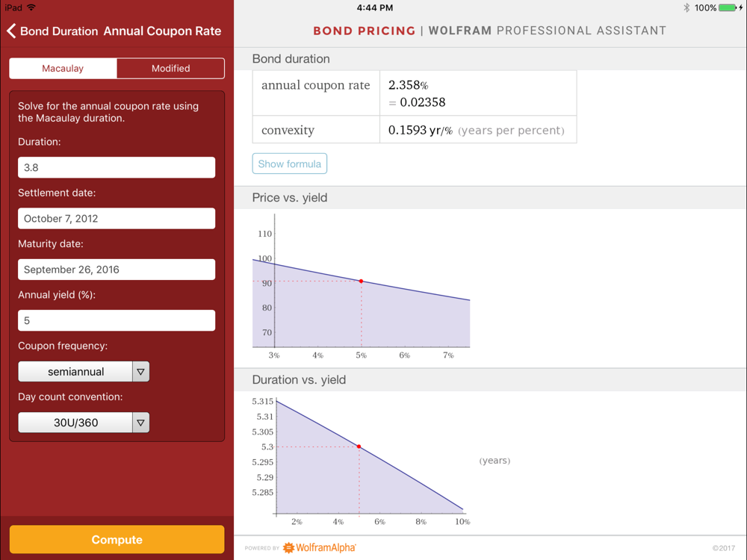747x560 pixels.
Task: Tap the 'annual coupon rate' table label
Action: [x=315, y=85]
